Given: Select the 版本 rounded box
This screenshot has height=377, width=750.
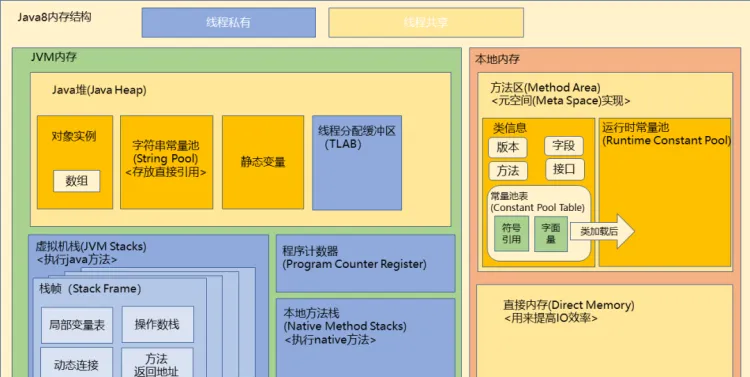Looking at the screenshot, I should [507, 147].
